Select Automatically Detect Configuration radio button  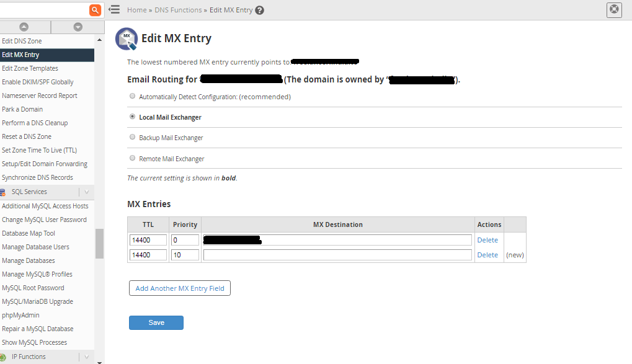pos(132,96)
